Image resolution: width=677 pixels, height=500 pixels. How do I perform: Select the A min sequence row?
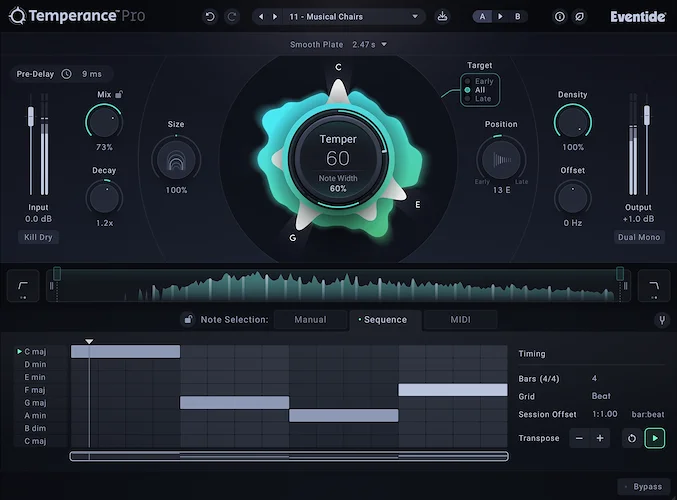coord(35,415)
